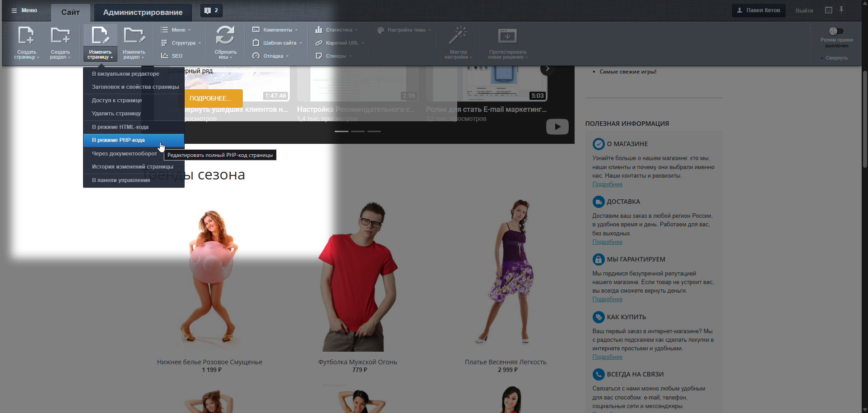Click the Create page icon
Image resolution: width=868 pixels, height=413 pixels.
tap(26, 36)
